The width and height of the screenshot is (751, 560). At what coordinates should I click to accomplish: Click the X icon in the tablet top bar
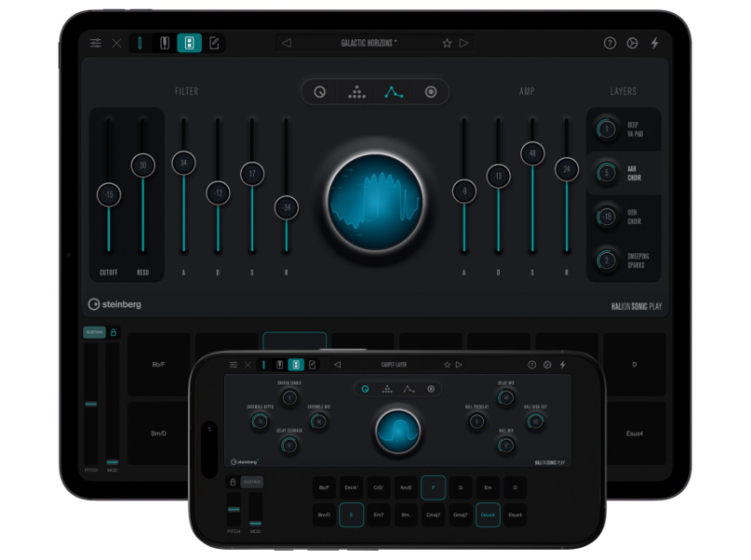[117, 44]
